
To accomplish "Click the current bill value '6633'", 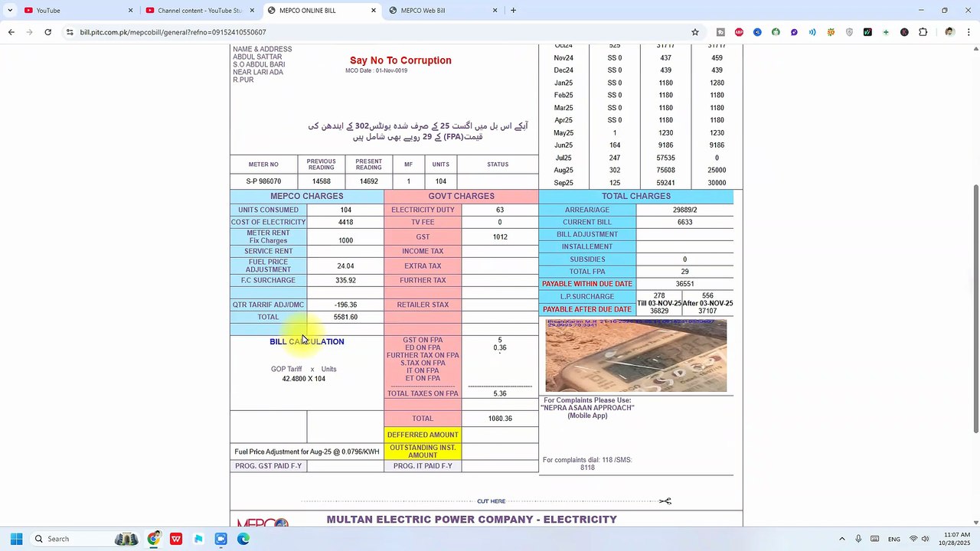I will pos(685,223).
